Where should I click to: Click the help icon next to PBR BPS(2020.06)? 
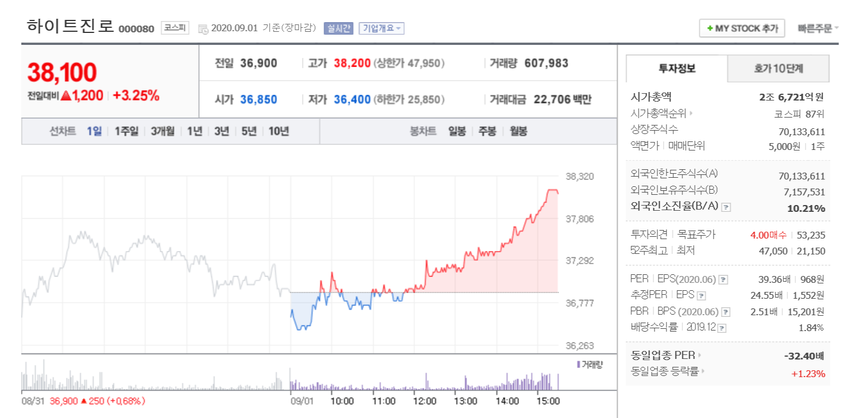coord(726,312)
